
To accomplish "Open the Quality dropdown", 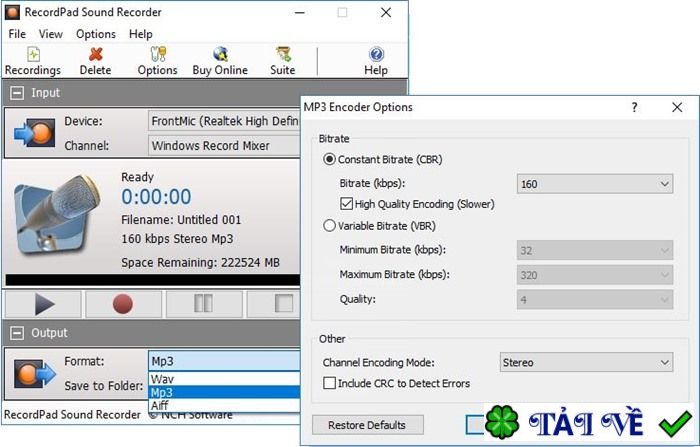I will click(x=595, y=299).
